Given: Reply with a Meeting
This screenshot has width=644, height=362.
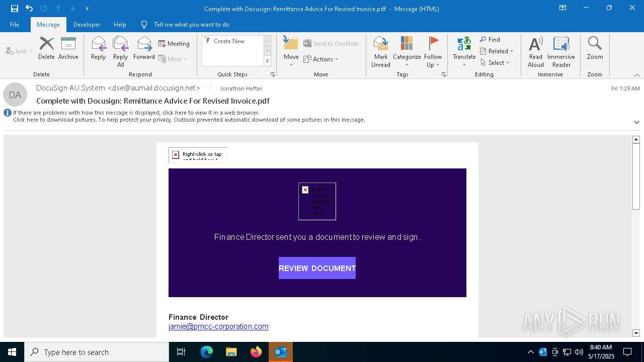Looking at the screenshot, I should pos(174,44).
